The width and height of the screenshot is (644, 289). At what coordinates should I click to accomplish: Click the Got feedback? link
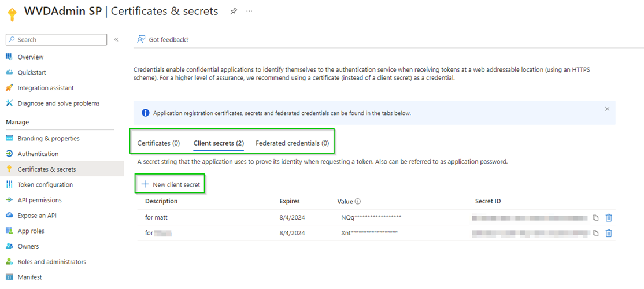163,39
